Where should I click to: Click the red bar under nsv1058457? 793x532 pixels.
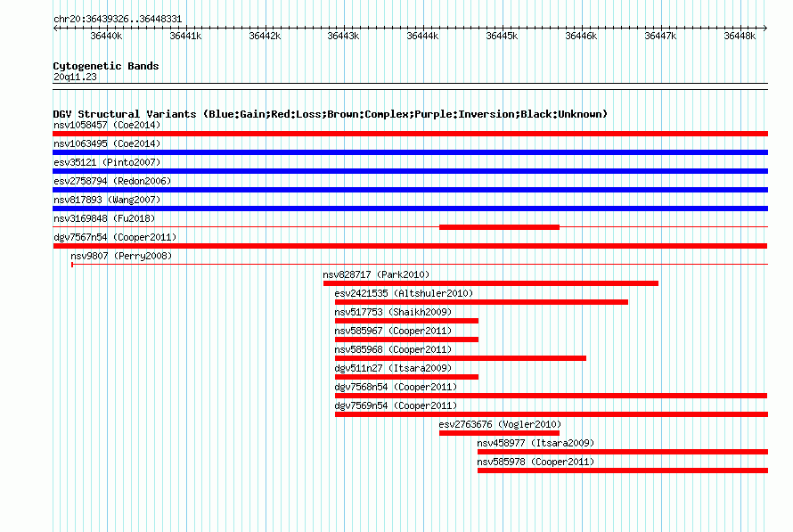[x=410, y=134]
